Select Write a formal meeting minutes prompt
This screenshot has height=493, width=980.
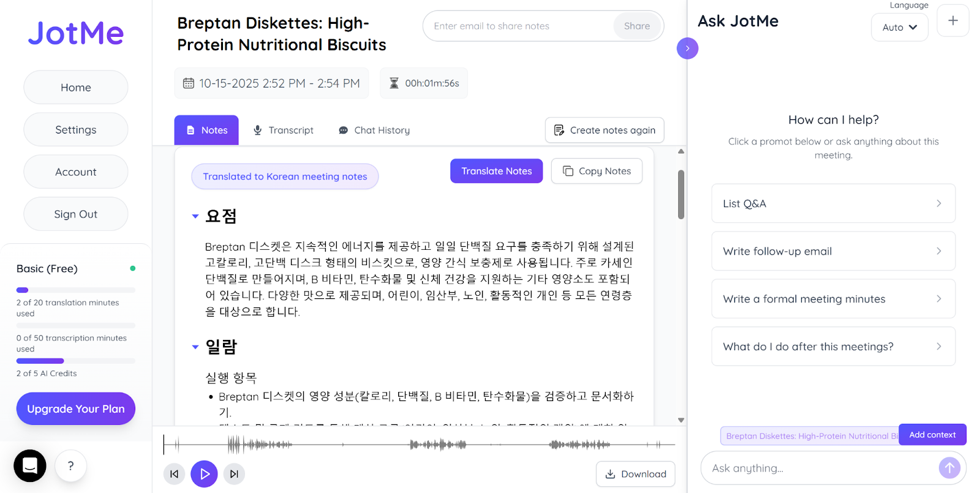click(833, 299)
